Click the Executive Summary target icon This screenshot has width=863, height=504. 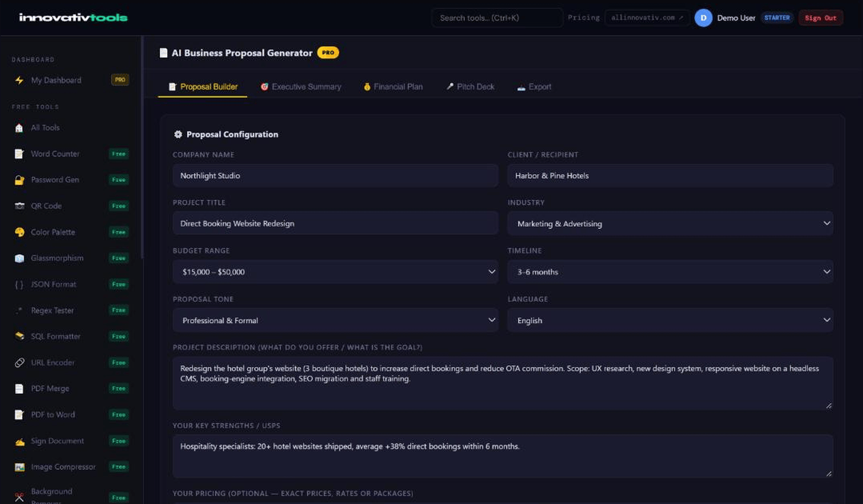point(264,87)
